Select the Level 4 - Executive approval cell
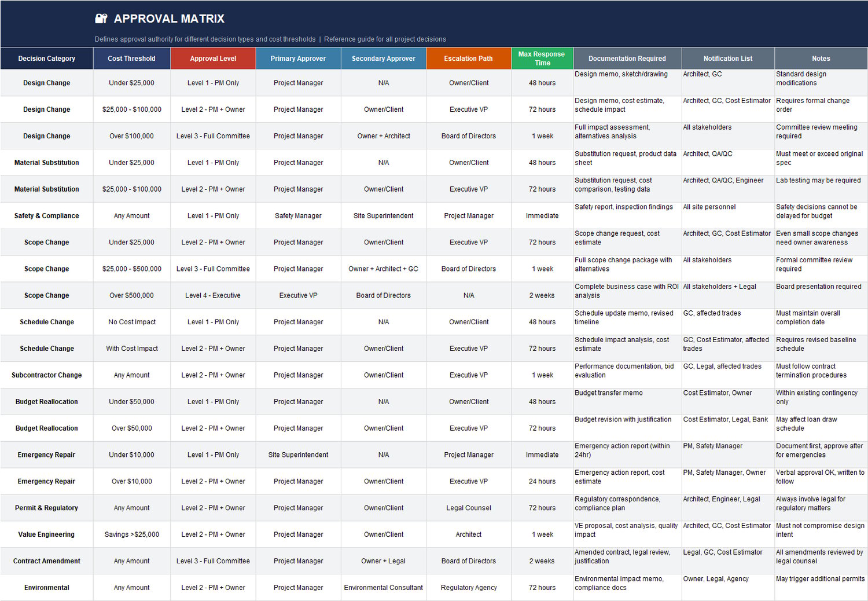Screen dimensions: 868x601 [x=213, y=295]
